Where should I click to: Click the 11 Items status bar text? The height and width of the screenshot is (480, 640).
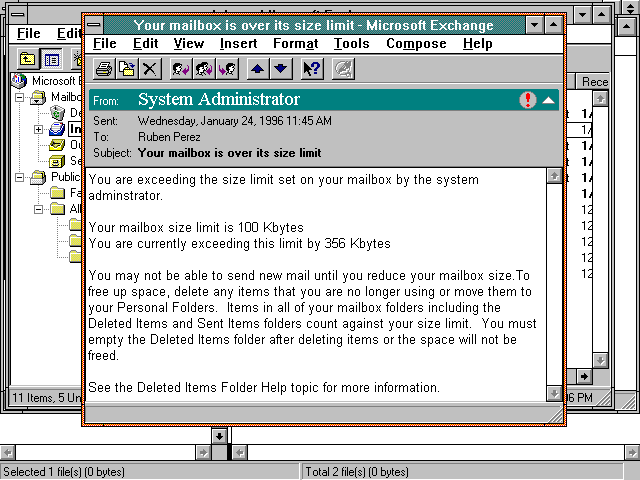47,398
